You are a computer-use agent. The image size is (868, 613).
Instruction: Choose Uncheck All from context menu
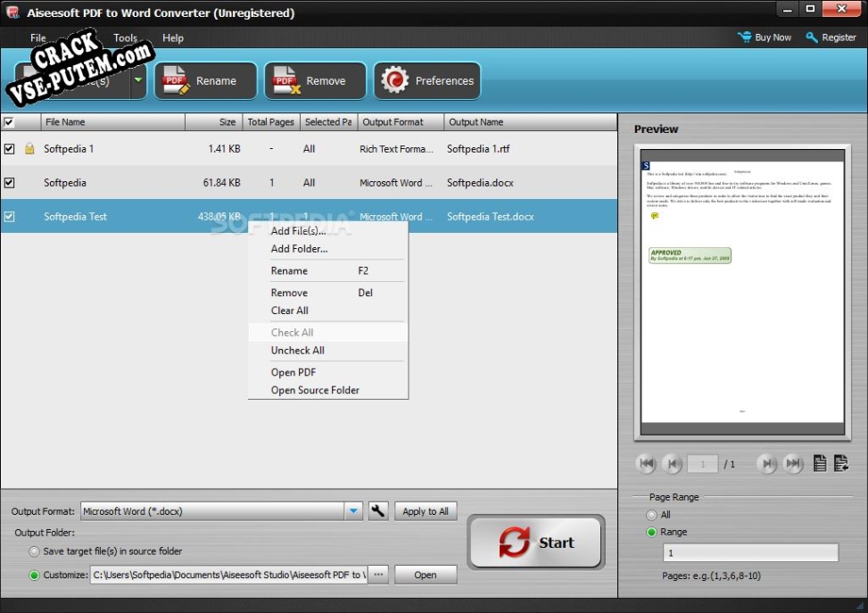point(298,351)
